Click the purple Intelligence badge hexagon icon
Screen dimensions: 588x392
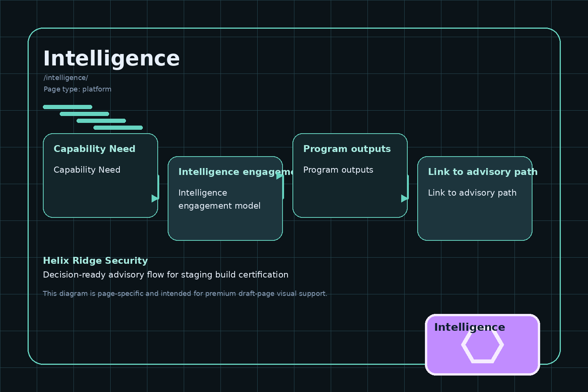[482, 345]
